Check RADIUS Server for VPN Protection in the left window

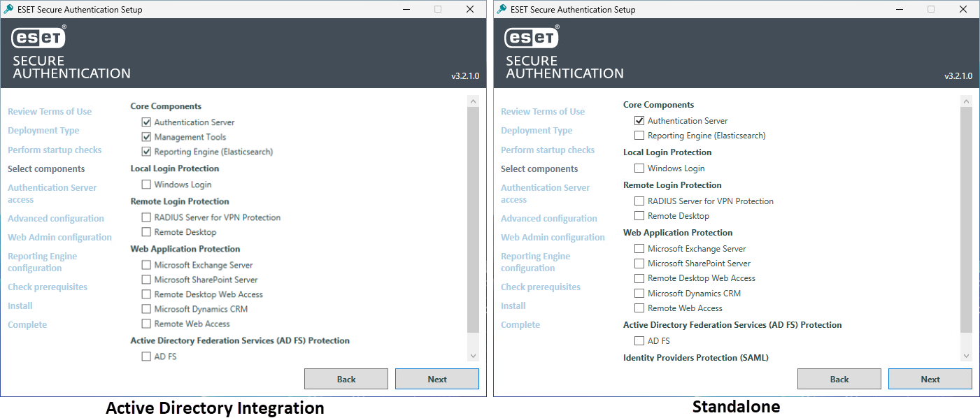coord(146,217)
